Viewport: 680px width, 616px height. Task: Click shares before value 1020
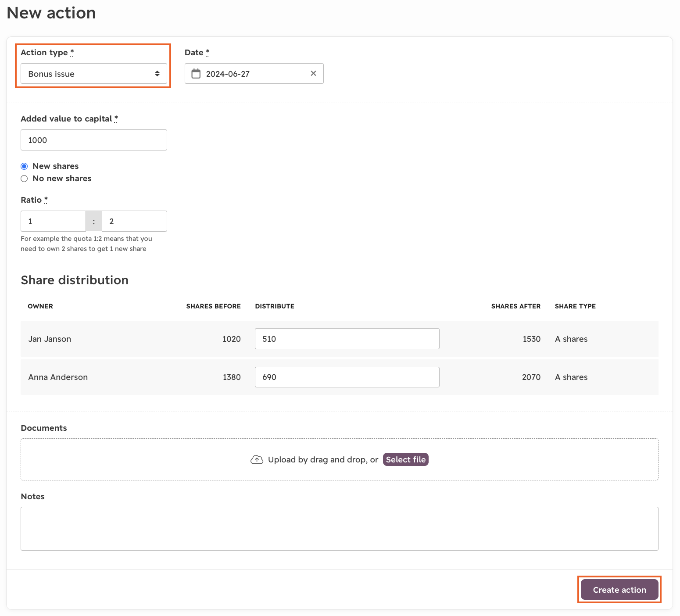click(x=232, y=339)
